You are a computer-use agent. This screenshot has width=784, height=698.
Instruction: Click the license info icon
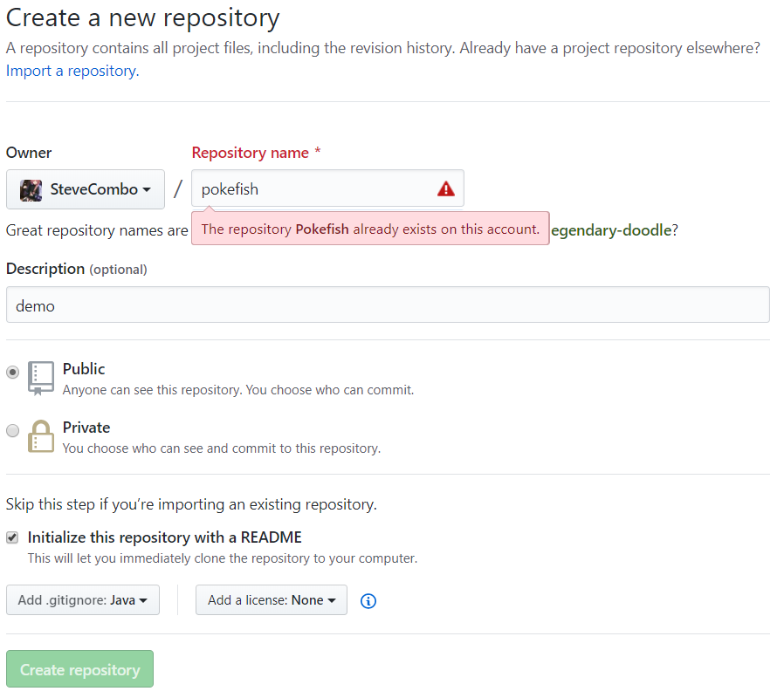coord(368,600)
